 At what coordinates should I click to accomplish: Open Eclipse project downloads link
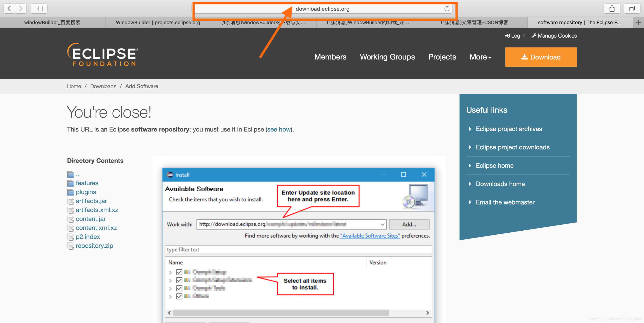point(513,147)
